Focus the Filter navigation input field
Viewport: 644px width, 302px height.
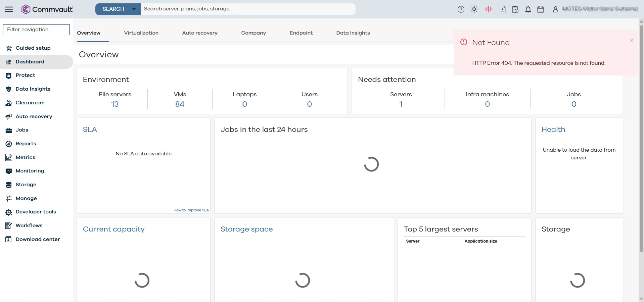pos(36,30)
